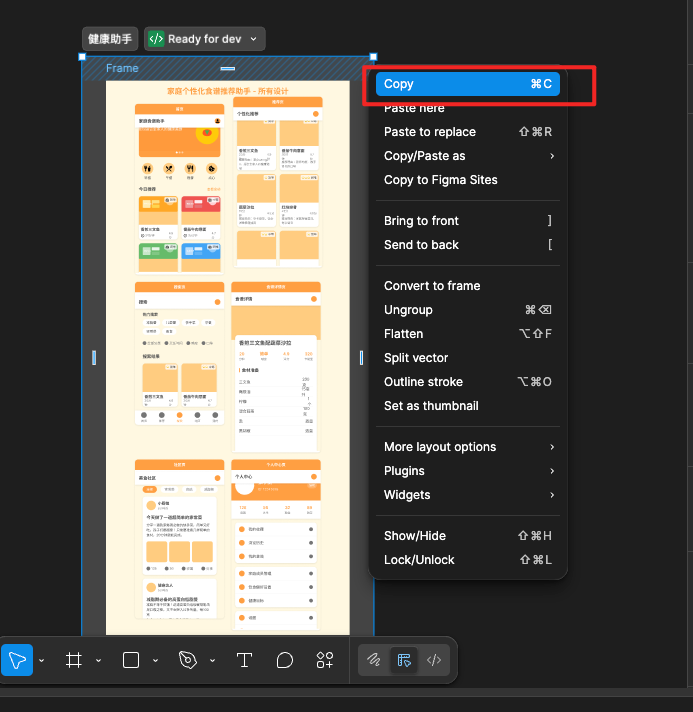Click the top-right selection handle
This screenshot has height=712, width=693.
[x=373, y=57]
